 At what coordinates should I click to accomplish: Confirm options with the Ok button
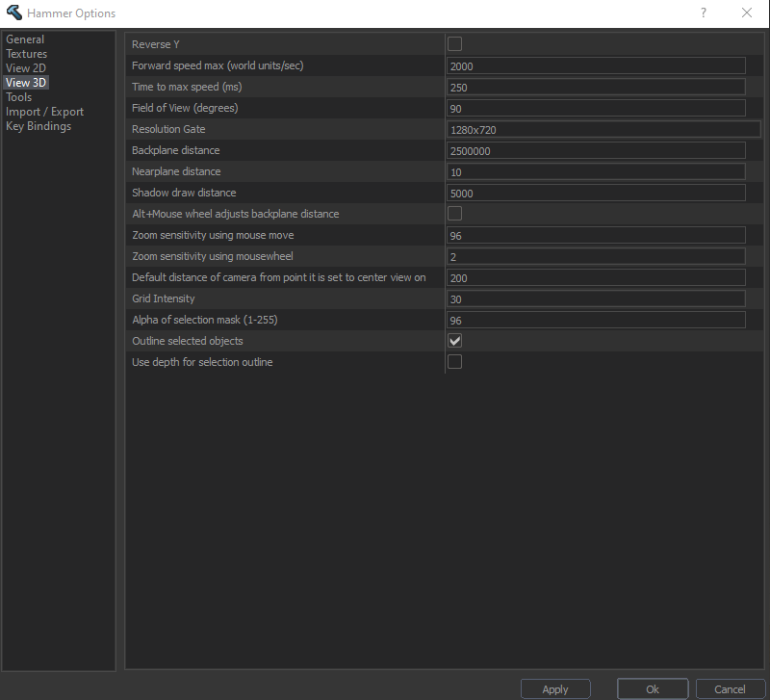pos(653,688)
